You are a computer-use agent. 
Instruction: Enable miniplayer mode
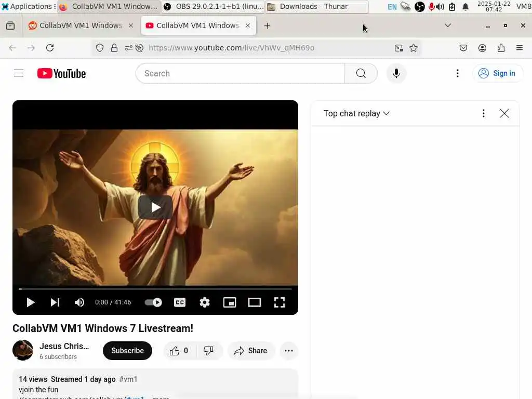pyautogui.click(x=229, y=302)
